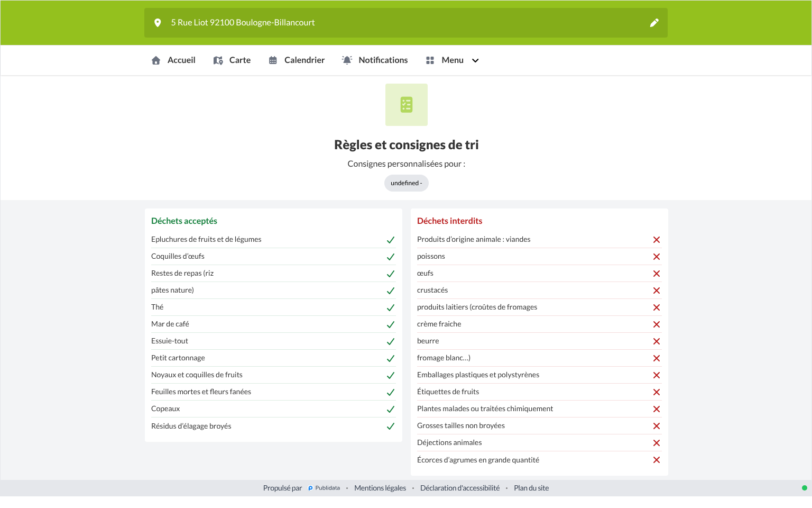The image size is (812, 508).
Task: Click check mark next to Copeaux
Action: (391, 409)
